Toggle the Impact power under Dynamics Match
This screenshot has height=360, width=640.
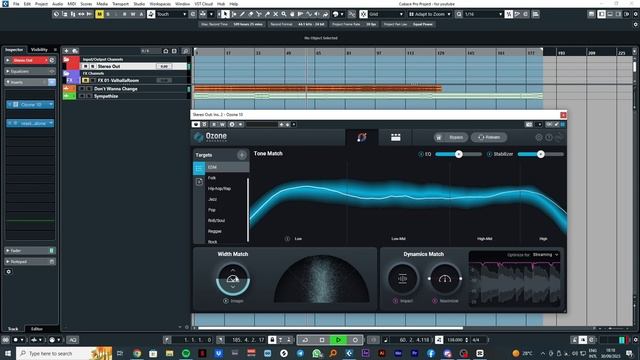click(395, 301)
